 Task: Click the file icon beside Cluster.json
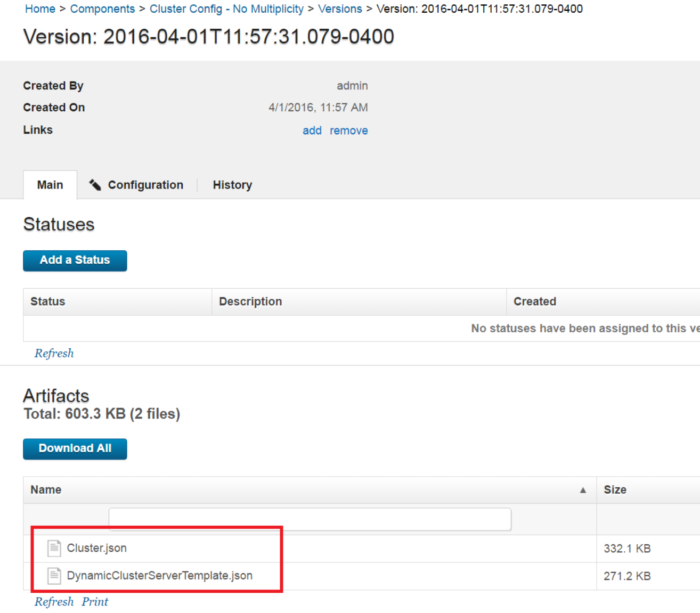pyautogui.click(x=54, y=548)
